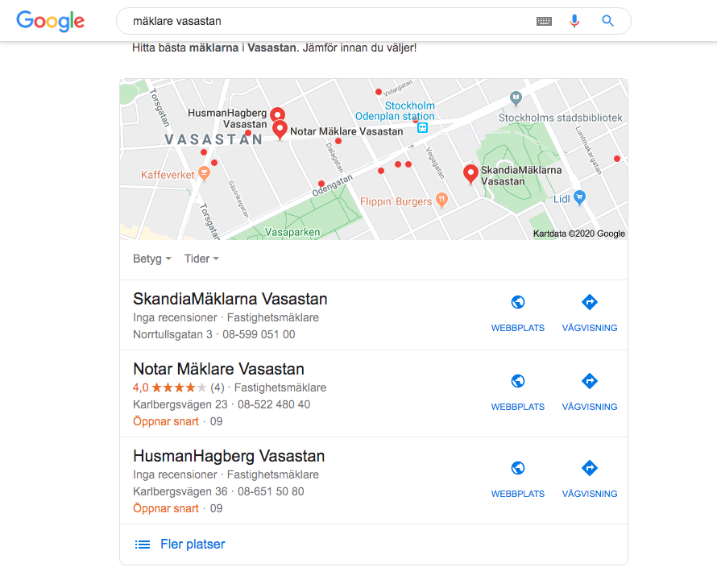
Task: Click the Flippin' Burgers restaurant marker
Action: pos(441,199)
